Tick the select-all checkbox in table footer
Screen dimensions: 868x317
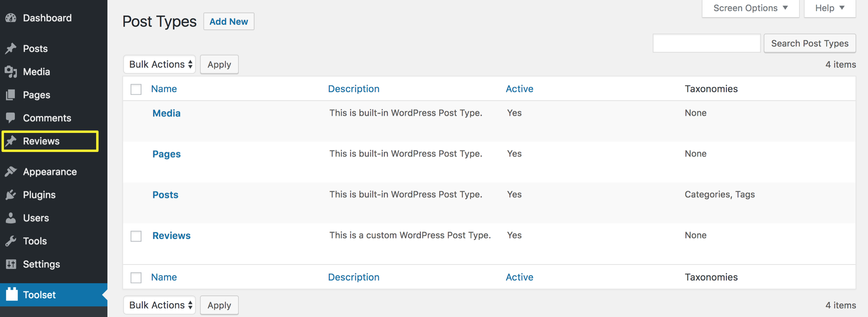136,277
